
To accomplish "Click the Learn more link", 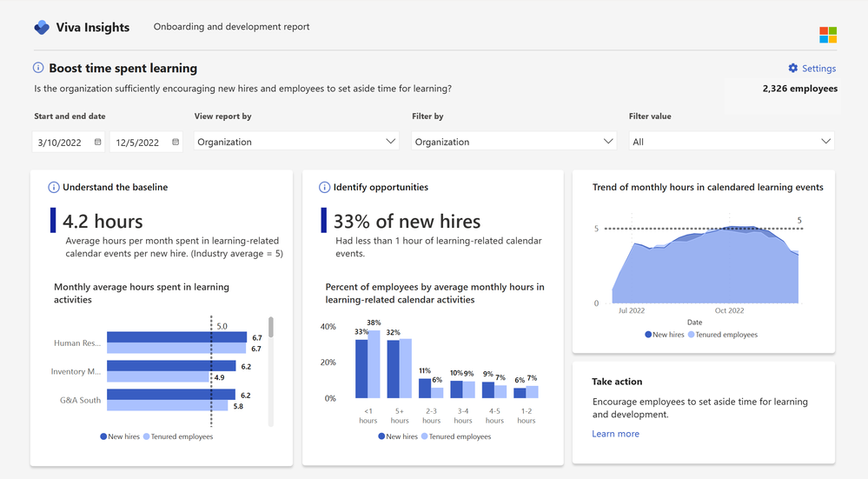I will [615, 434].
